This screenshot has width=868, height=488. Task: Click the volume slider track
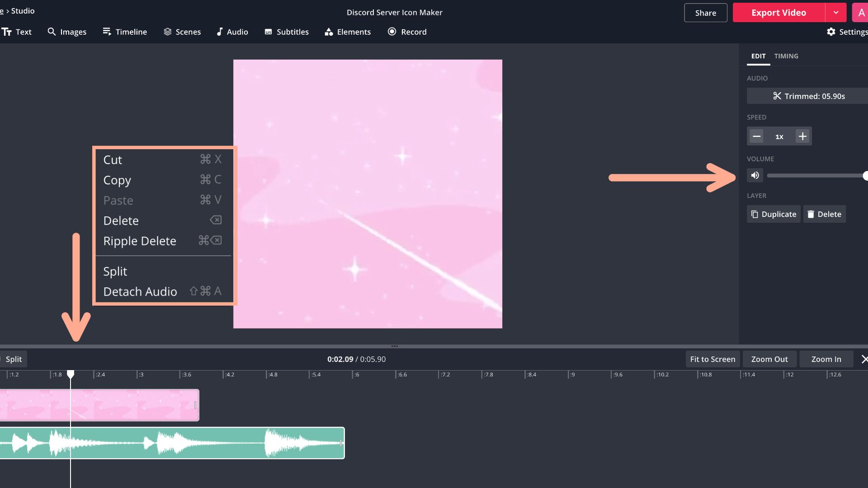click(814, 175)
